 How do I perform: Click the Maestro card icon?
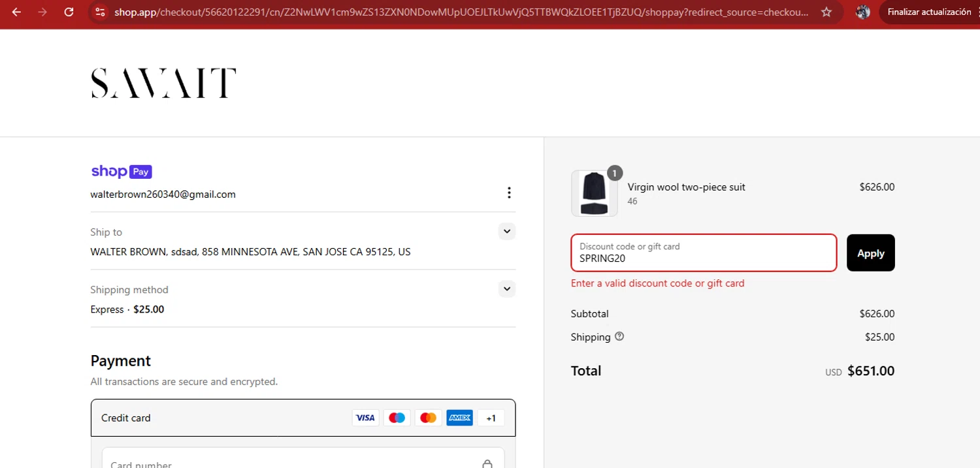coord(397,418)
